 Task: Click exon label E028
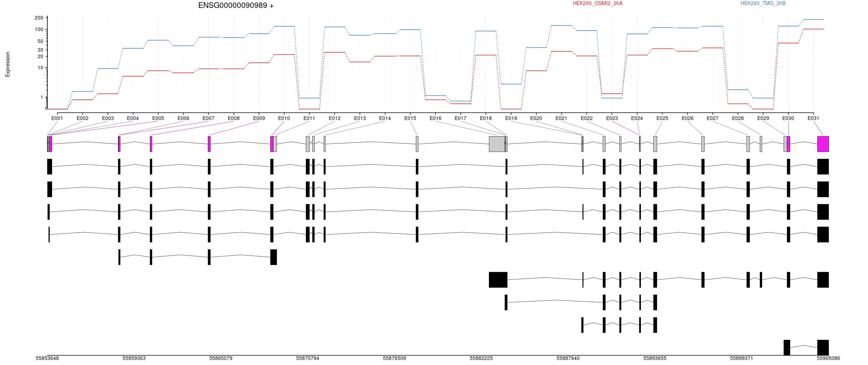click(x=738, y=118)
